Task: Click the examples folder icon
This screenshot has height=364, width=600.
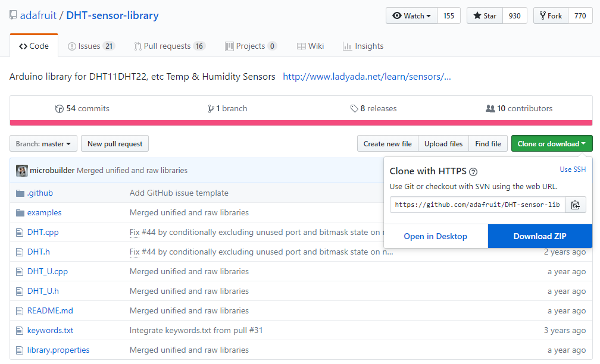Action: pos(20,213)
